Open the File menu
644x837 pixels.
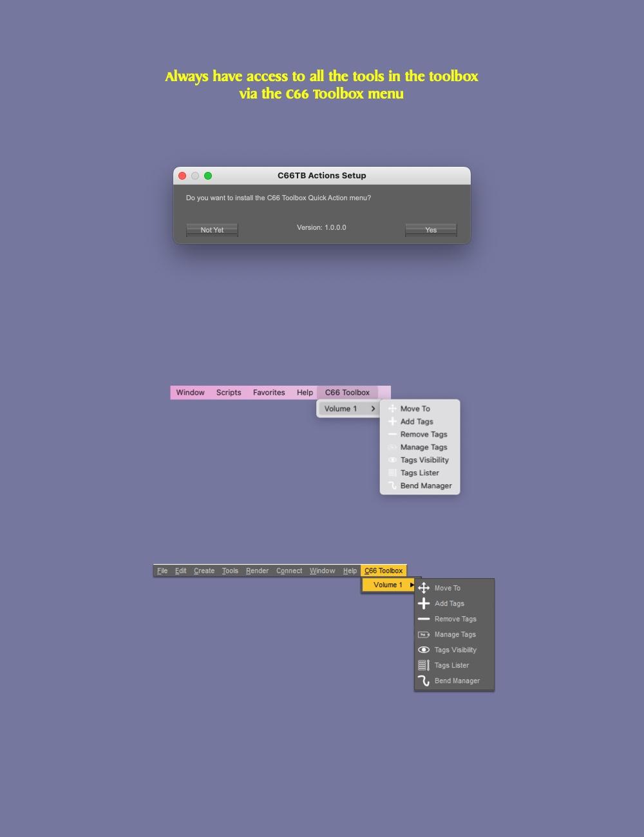click(x=162, y=571)
